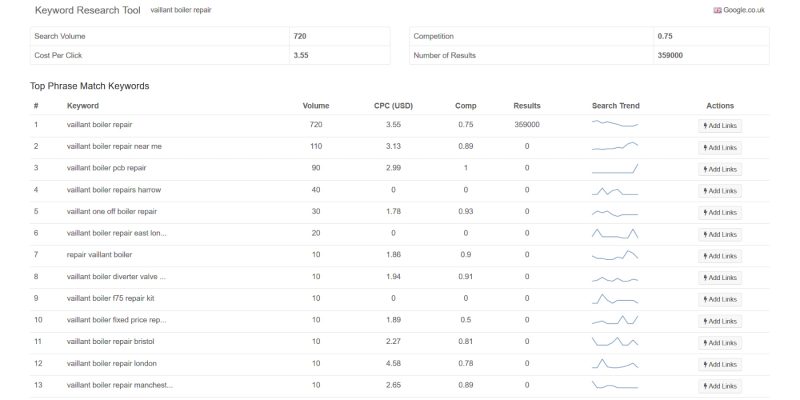
Task: Add links for vaillant boiler repairs harrow
Action: (720, 190)
